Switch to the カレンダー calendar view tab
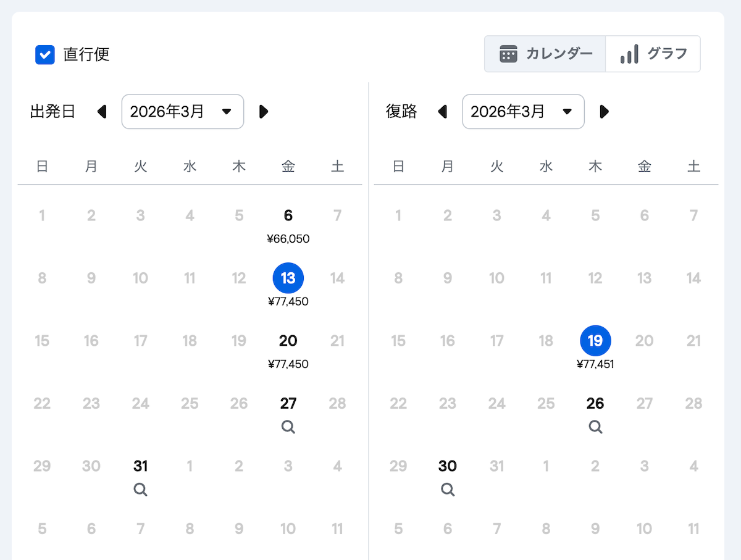The width and height of the screenshot is (741, 560). (x=545, y=54)
